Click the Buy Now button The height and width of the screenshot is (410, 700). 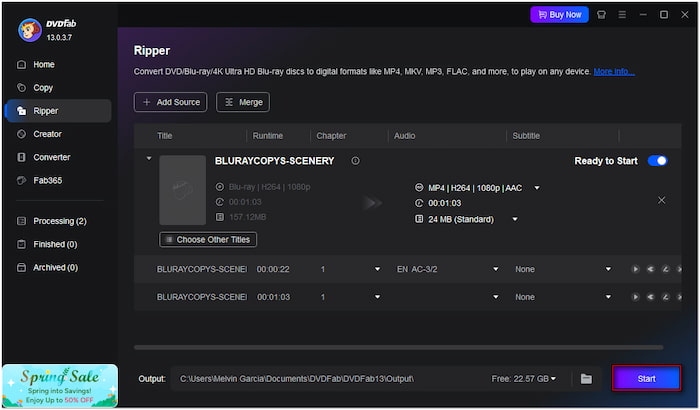(x=559, y=15)
